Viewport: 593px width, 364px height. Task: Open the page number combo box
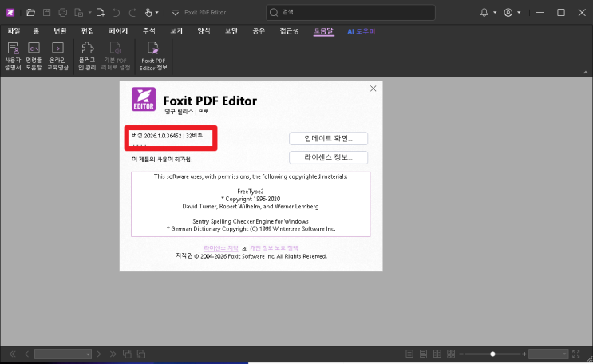[x=63, y=354]
